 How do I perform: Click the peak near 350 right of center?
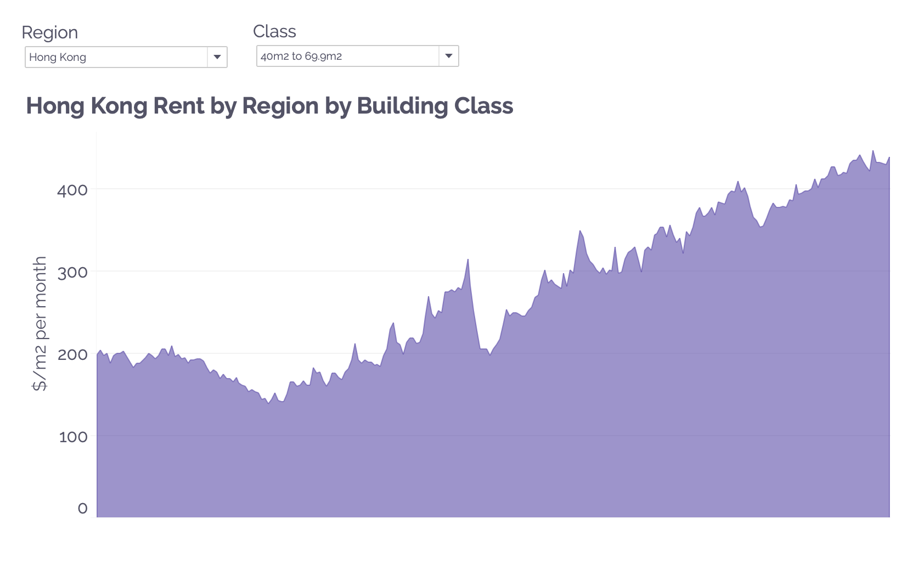(580, 232)
